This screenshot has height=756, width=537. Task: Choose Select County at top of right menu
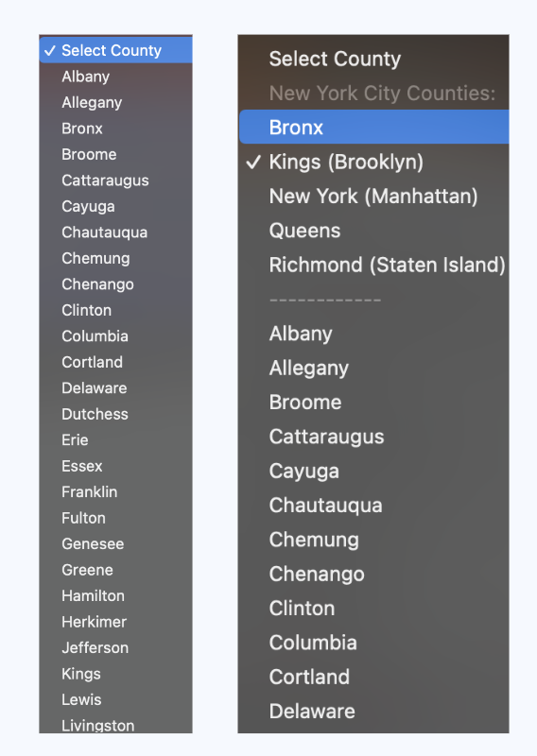pyautogui.click(x=374, y=59)
